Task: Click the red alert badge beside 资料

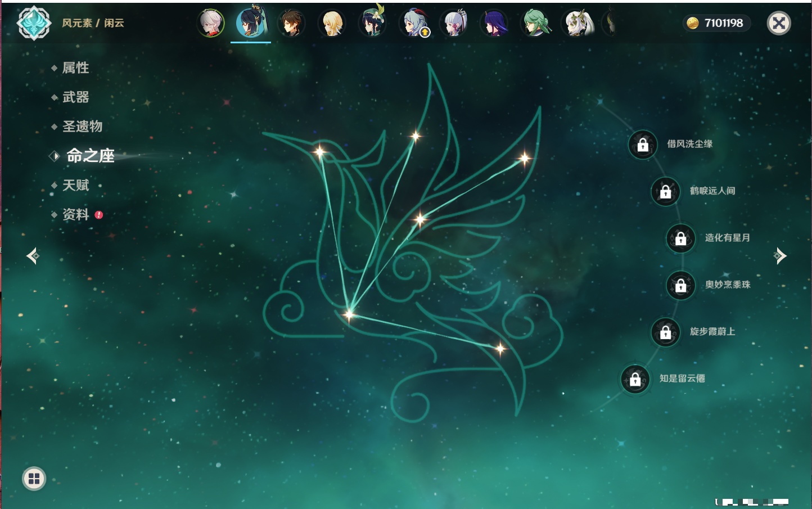Action: [99, 215]
